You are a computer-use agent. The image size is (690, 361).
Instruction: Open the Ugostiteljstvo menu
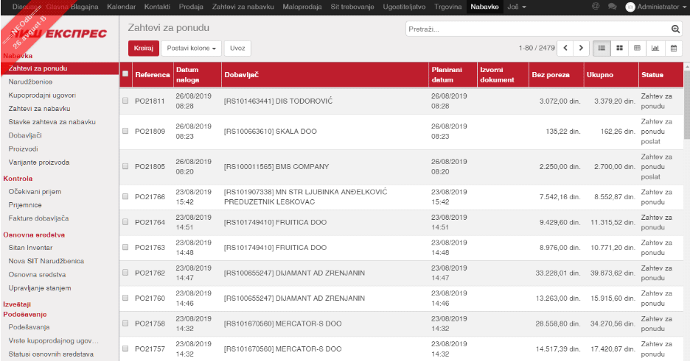404,7
